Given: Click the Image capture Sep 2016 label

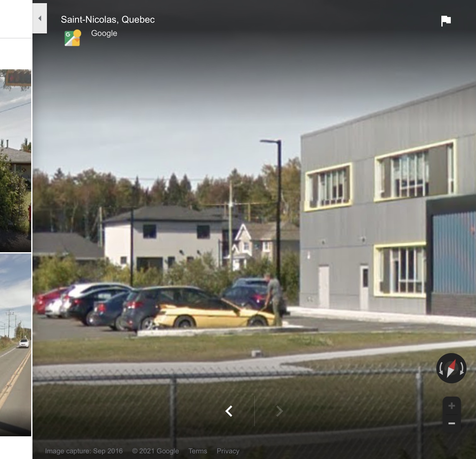Looking at the screenshot, I should [84, 451].
